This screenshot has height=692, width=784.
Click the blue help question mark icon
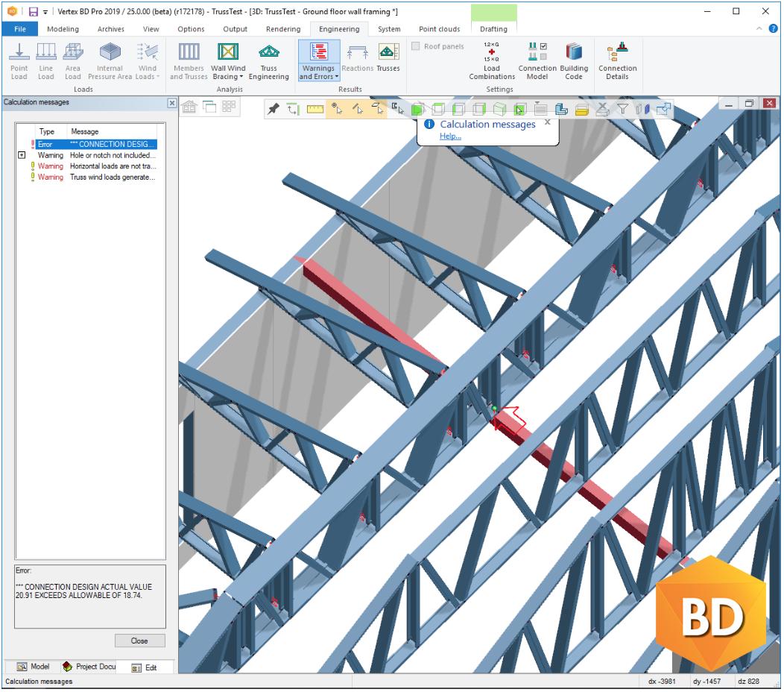pyautogui.click(x=773, y=29)
